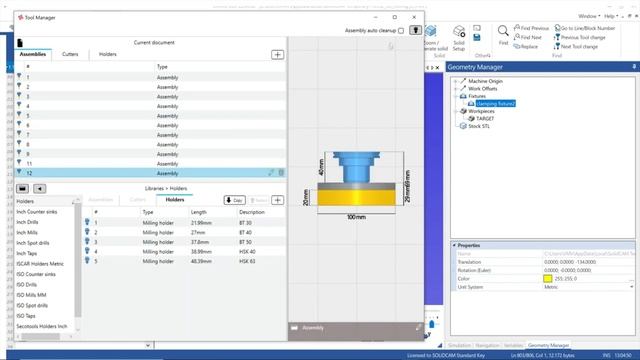Screen dimensions: 640x360
Task: Select Inch Taps library
Action: (27, 253)
